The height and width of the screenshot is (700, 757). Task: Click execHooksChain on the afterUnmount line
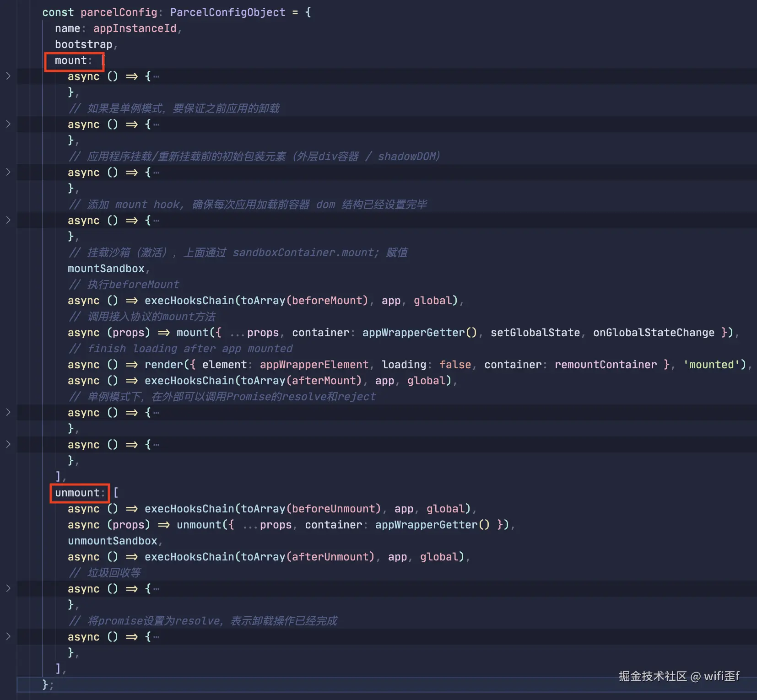189,557
